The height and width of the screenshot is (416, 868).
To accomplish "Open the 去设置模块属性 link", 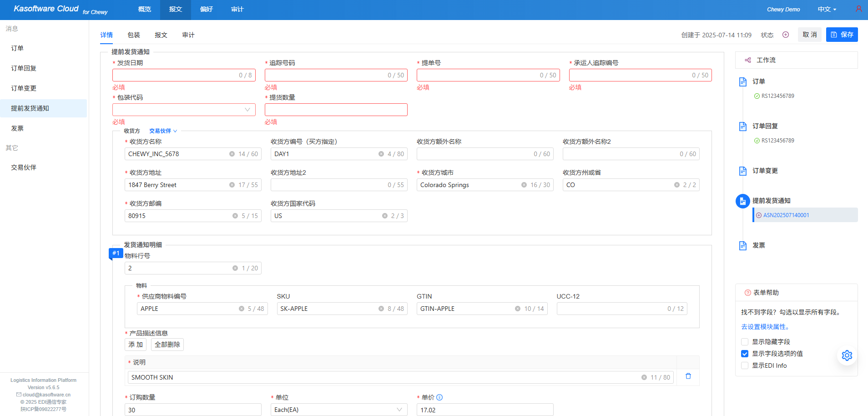I will point(766,327).
